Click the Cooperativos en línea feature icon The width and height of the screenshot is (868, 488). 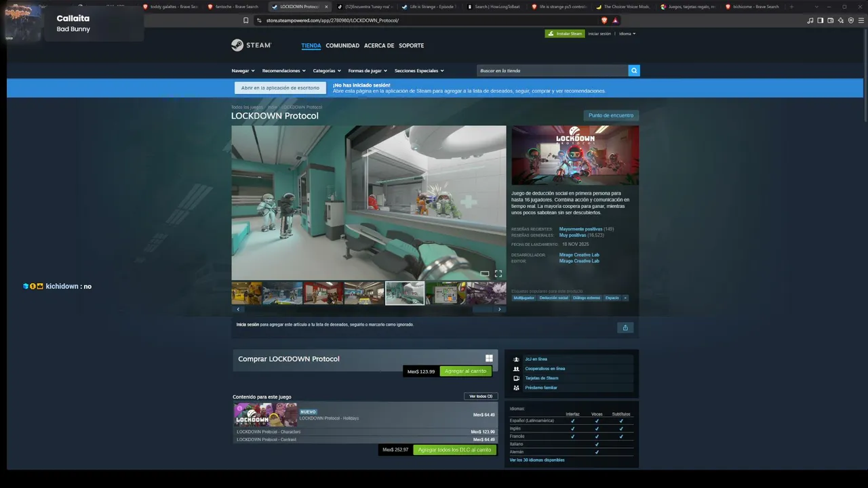[517, 369]
